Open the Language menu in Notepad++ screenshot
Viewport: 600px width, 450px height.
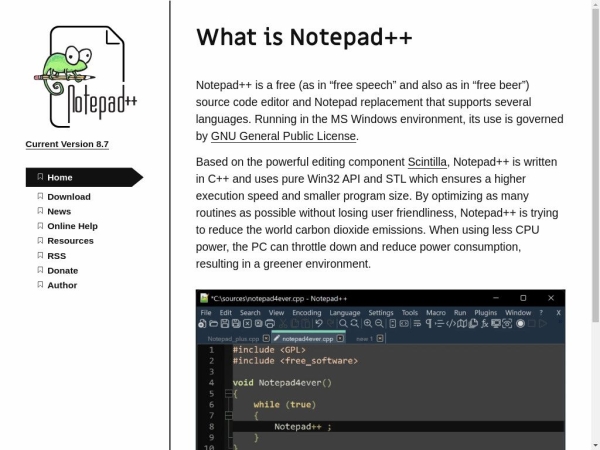point(345,313)
